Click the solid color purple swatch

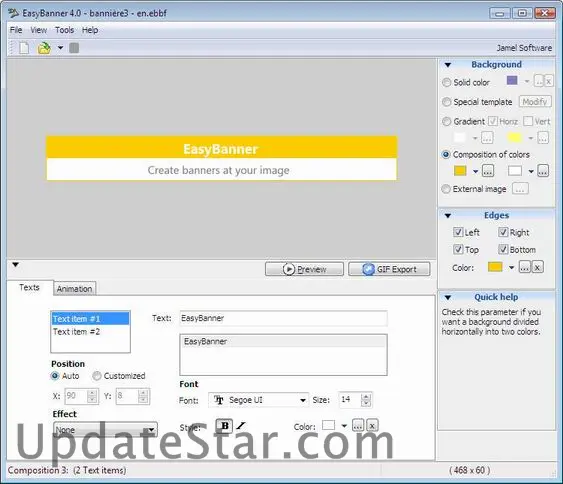tap(512, 80)
